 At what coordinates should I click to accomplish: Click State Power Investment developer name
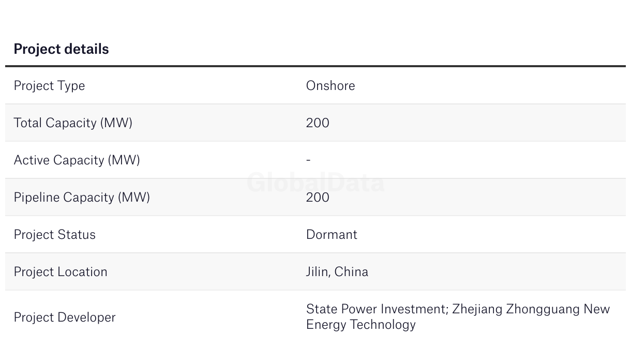[x=377, y=309]
